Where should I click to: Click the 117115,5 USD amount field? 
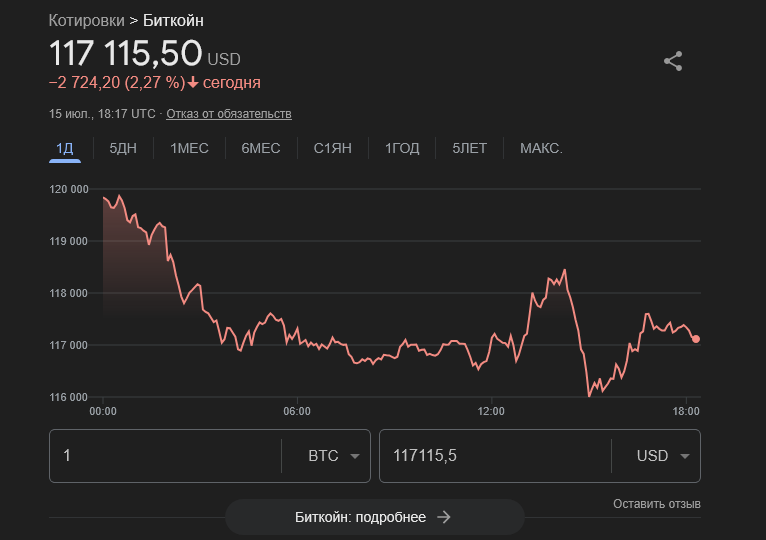[x=495, y=456]
